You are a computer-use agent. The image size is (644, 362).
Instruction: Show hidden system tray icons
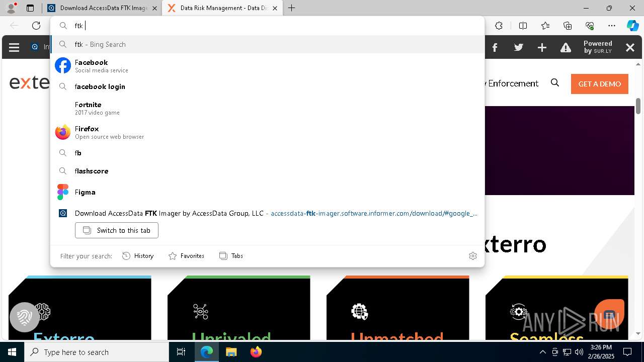pyautogui.click(x=542, y=352)
